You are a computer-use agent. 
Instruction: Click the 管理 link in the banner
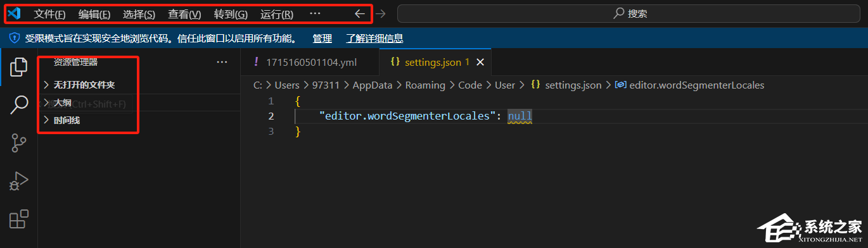322,39
